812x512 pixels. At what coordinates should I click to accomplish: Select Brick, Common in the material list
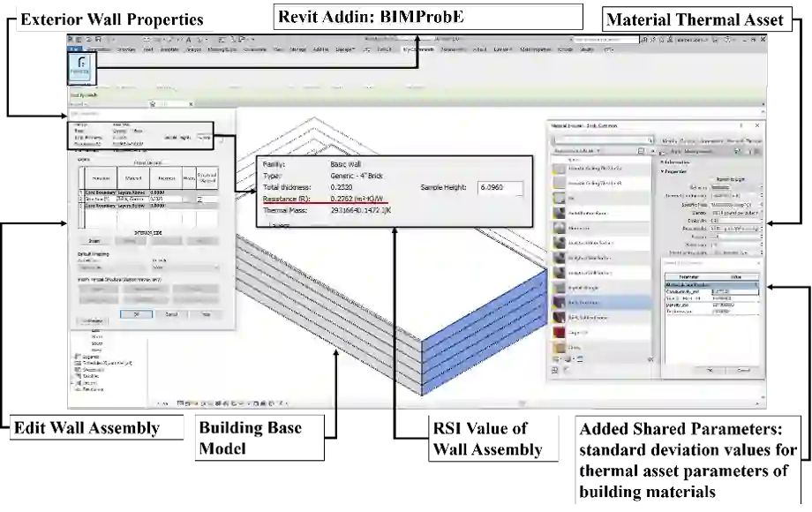(600, 302)
